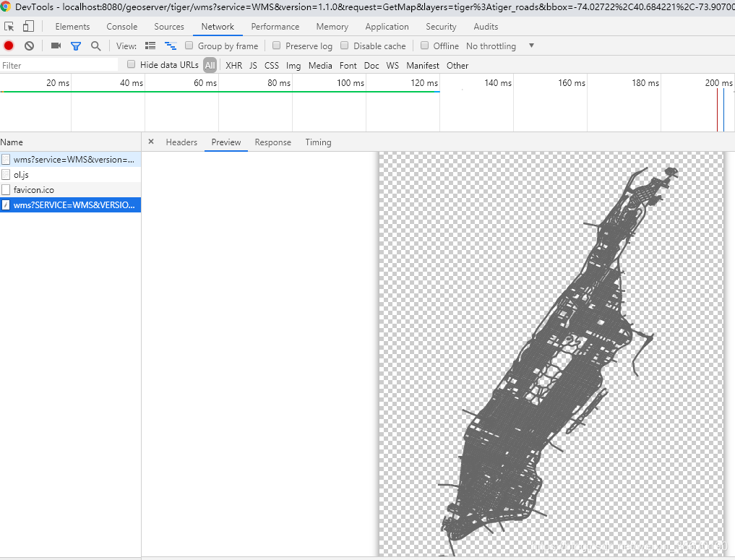Click the Filter text input field
735x560 pixels.
tap(59, 65)
